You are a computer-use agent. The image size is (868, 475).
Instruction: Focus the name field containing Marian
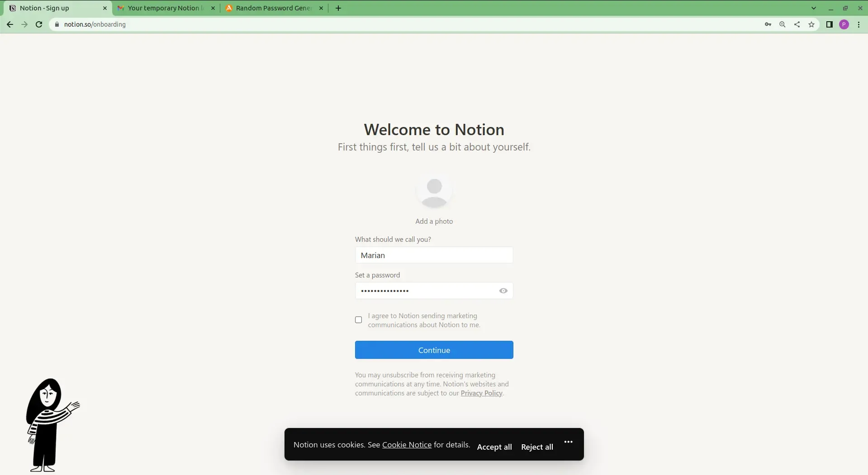[434, 255]
